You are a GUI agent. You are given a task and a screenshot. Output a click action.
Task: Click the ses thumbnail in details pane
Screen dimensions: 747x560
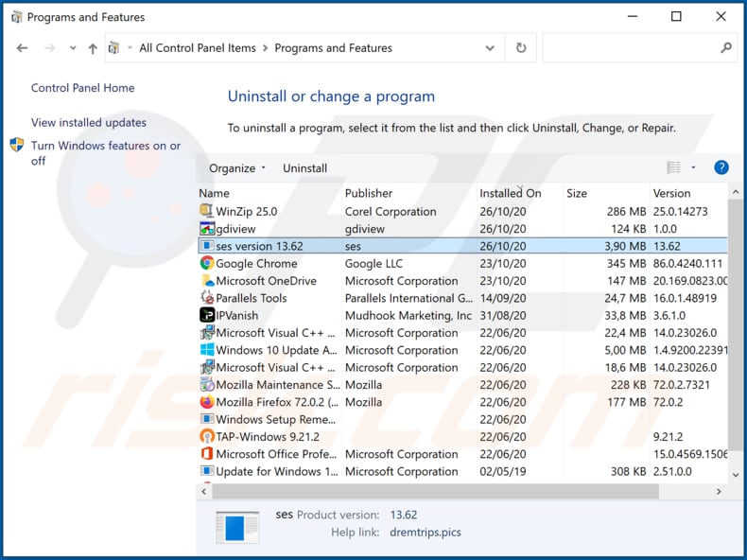(x=237, y=527)
